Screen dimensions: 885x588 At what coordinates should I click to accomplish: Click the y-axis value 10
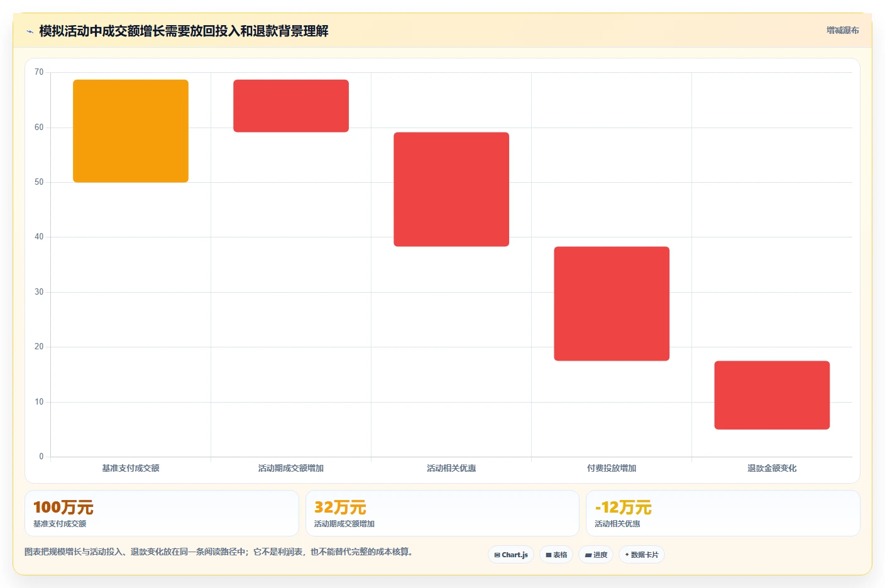click(39, 402)
